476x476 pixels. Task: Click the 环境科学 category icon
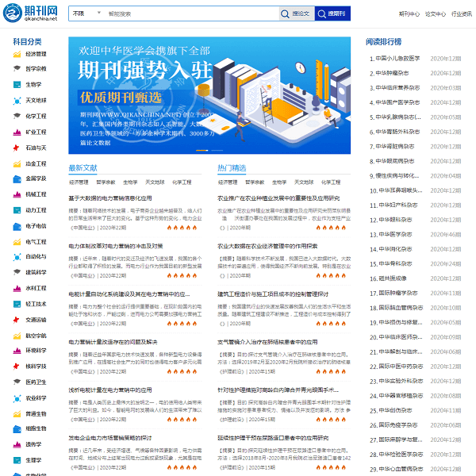click(17, 351)
